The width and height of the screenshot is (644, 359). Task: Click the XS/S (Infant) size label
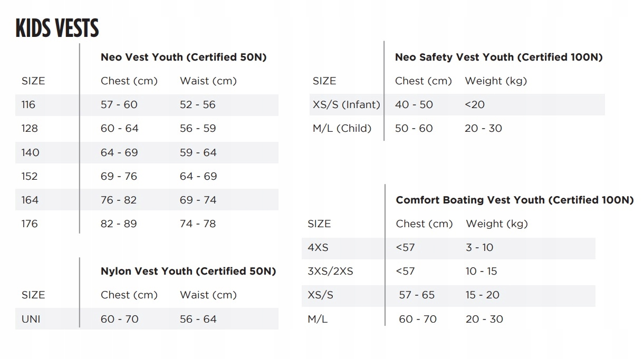point(346,104)
